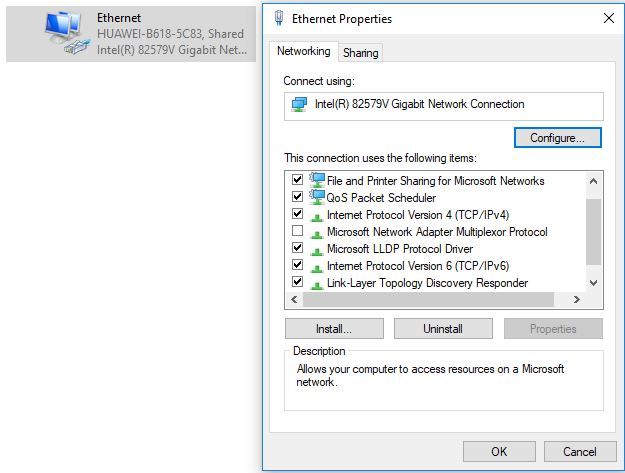
Task: Click the "Ethernet" connection name label
Action: [119, 18]
